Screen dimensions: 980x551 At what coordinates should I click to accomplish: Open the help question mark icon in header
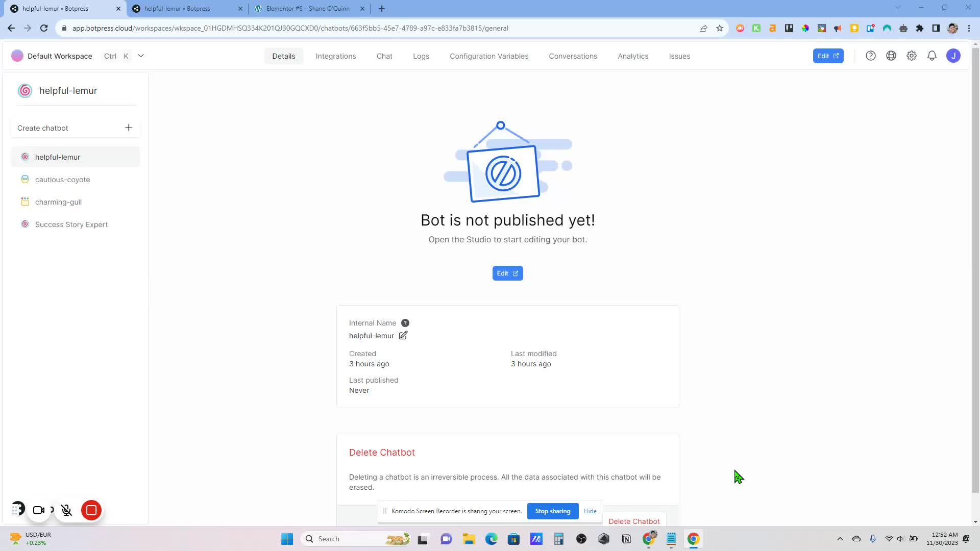point(870,56)
